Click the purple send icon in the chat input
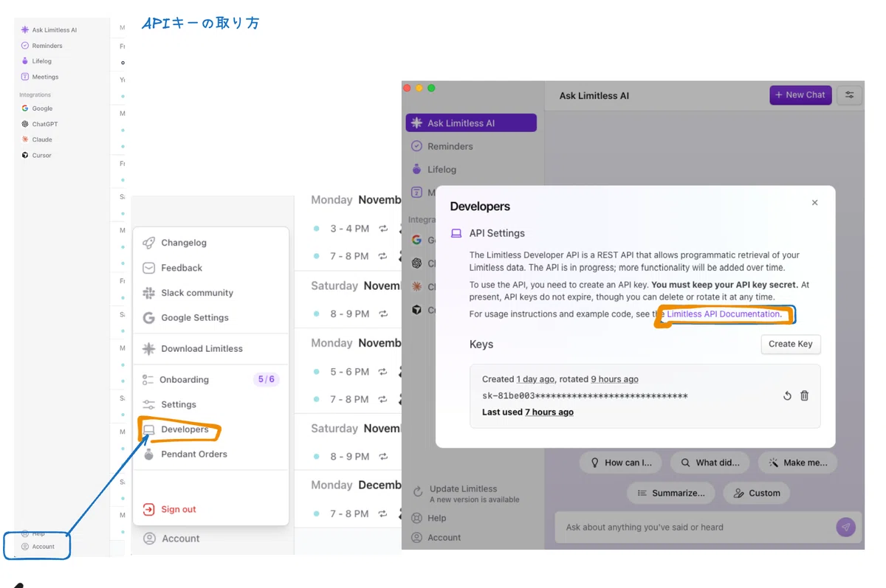The height and width of the screenshot is (588, 886). click(x=846, y=527)
